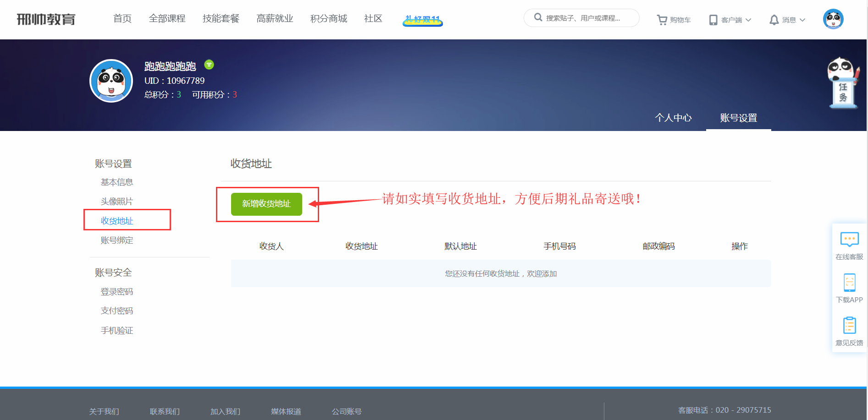Open 全部课程 in the top navigation
The image size is (868, 420).
click(167, 18)
